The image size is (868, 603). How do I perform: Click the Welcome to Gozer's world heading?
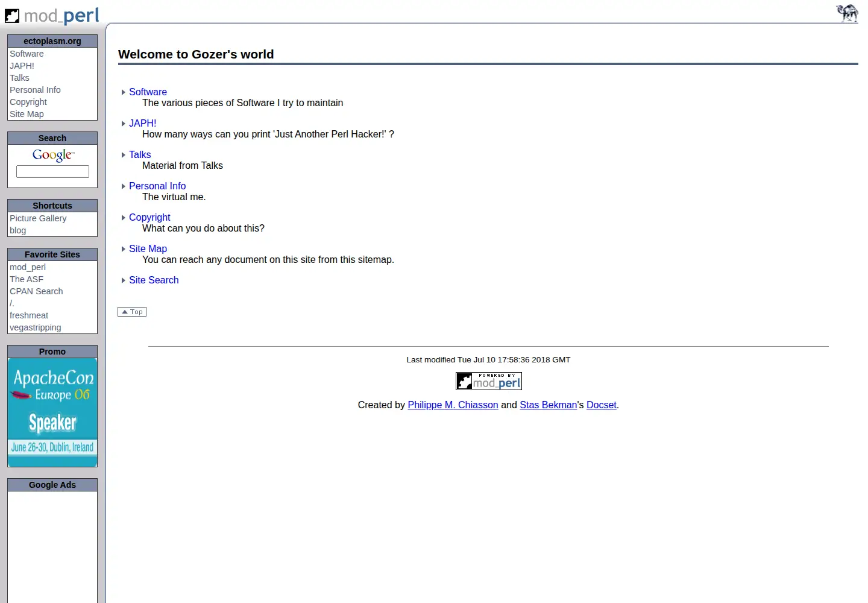(x=196, y=54)
